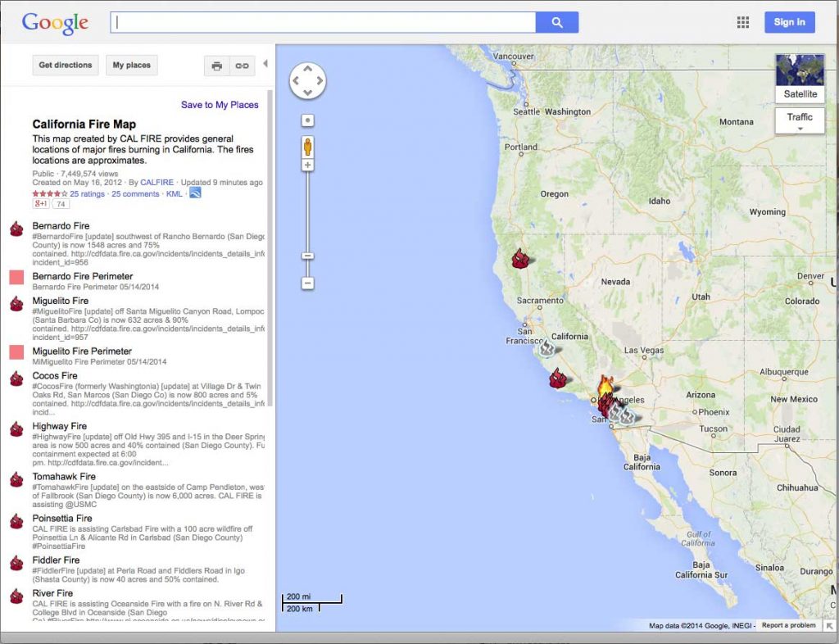
Task: Click the Sign in button
Action: pyautogui.click(x=789, y=22)
